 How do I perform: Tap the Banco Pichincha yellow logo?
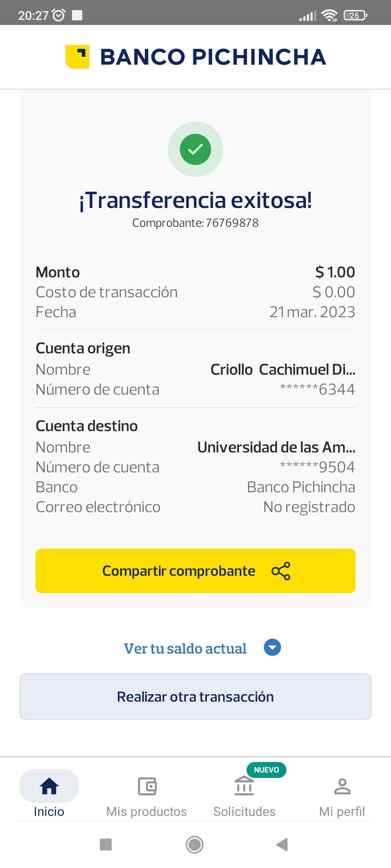pos(77,57)
